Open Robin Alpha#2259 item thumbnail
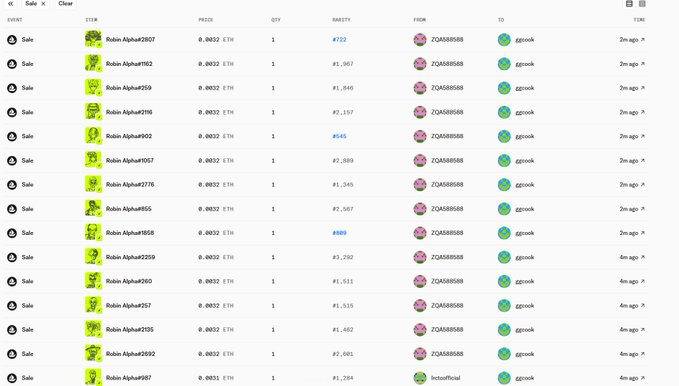Image resolution: width=679 pixels, height=386 pixels. pos(93,256)
